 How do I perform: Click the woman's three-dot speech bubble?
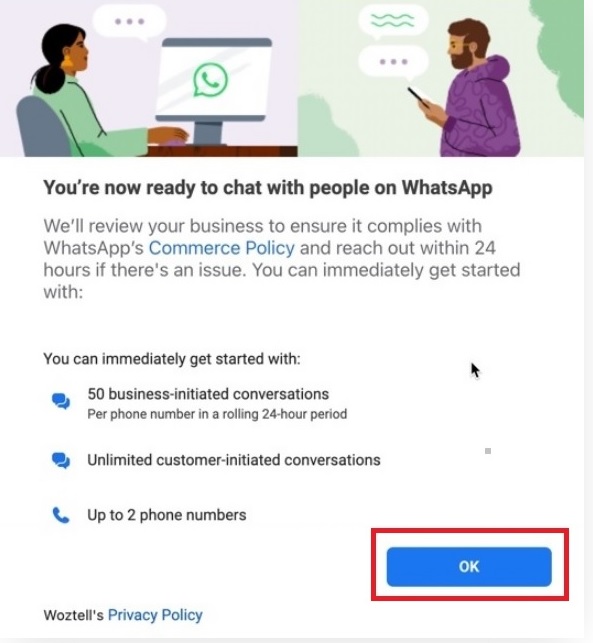point(130,21)
